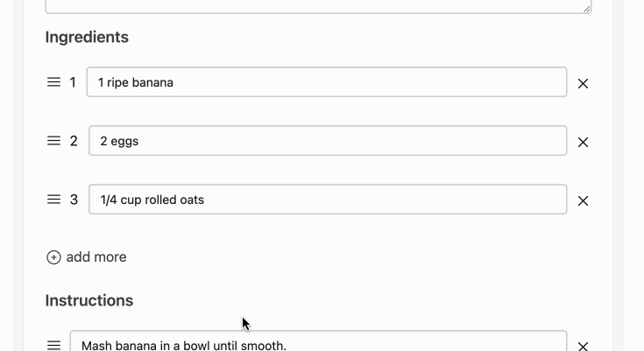Remove the 1/4 cup rolled oats ingredient
This screenshot has height=351, width=644.
coord(583,201)
